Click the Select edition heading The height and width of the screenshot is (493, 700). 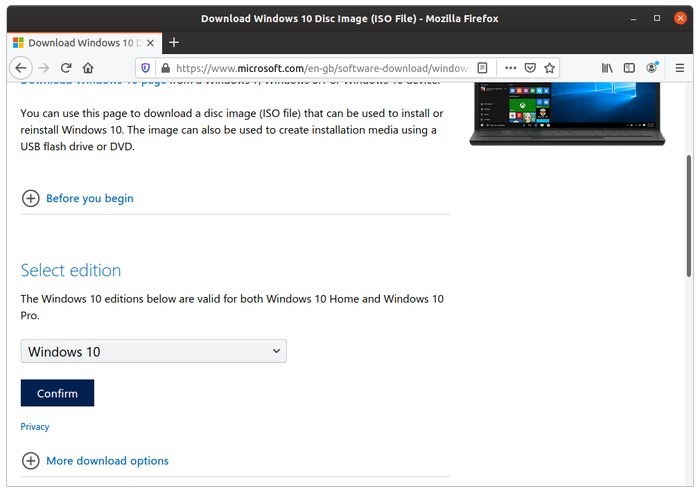[71, 270]
